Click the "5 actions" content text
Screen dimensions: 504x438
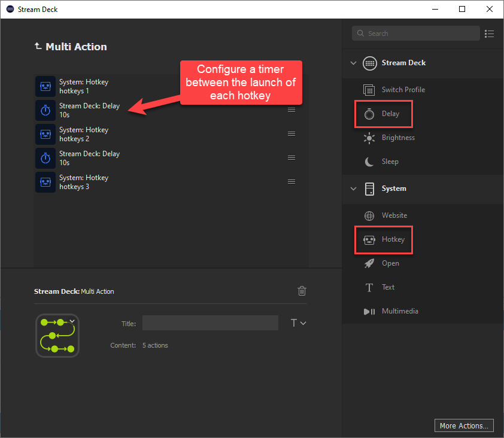click(155, 345)
